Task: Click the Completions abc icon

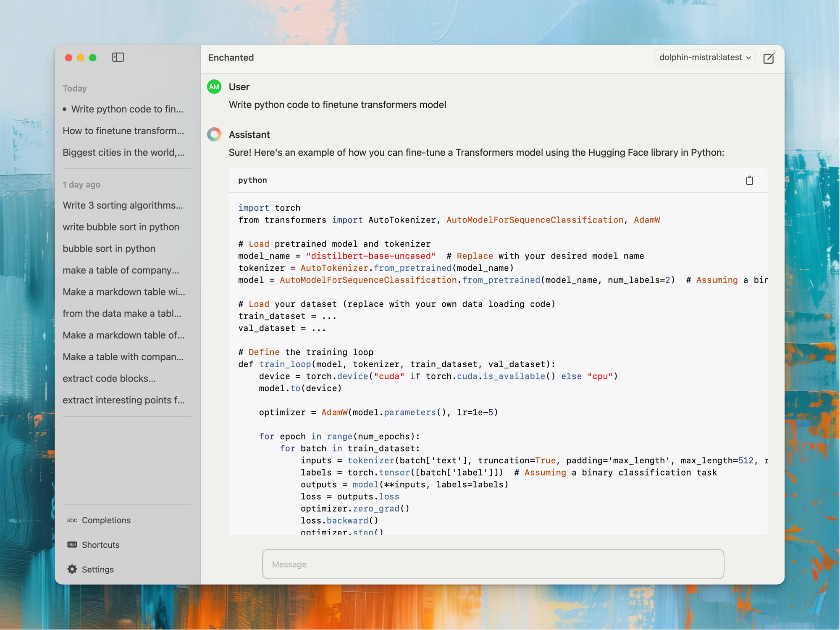Action: [x=72, y=520]
